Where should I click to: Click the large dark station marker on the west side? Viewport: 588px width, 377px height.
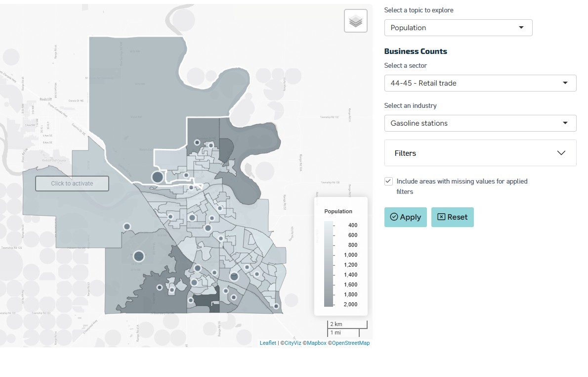138,257
